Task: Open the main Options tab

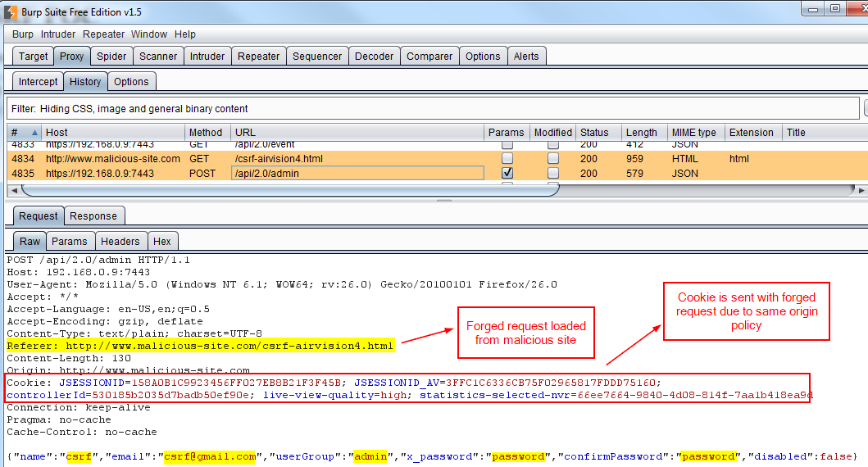Action: (483, 56)
